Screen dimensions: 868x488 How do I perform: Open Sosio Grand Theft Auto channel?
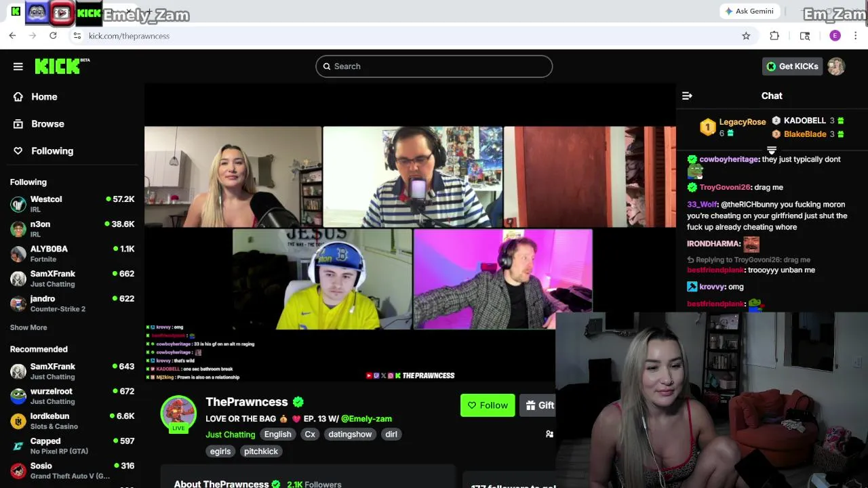[72, 470]
